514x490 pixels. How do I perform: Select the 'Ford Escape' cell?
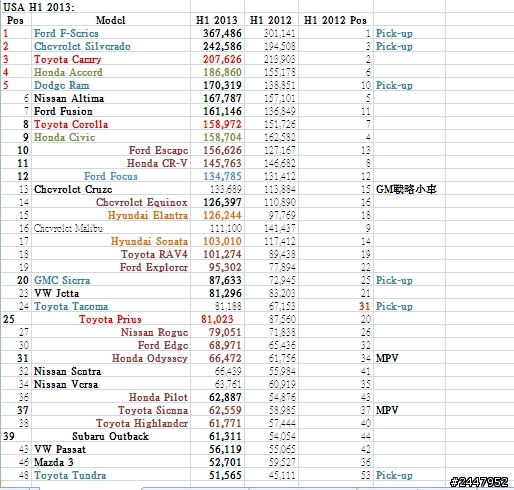tap(158, 150)
